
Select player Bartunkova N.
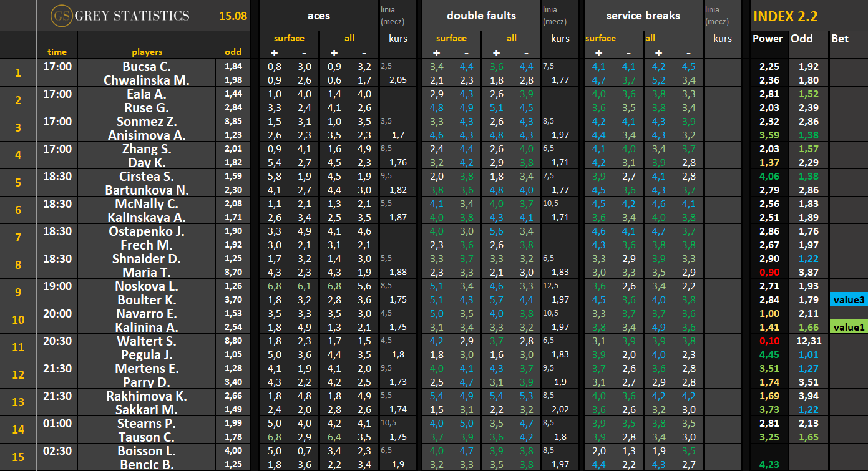coord(147,190)
